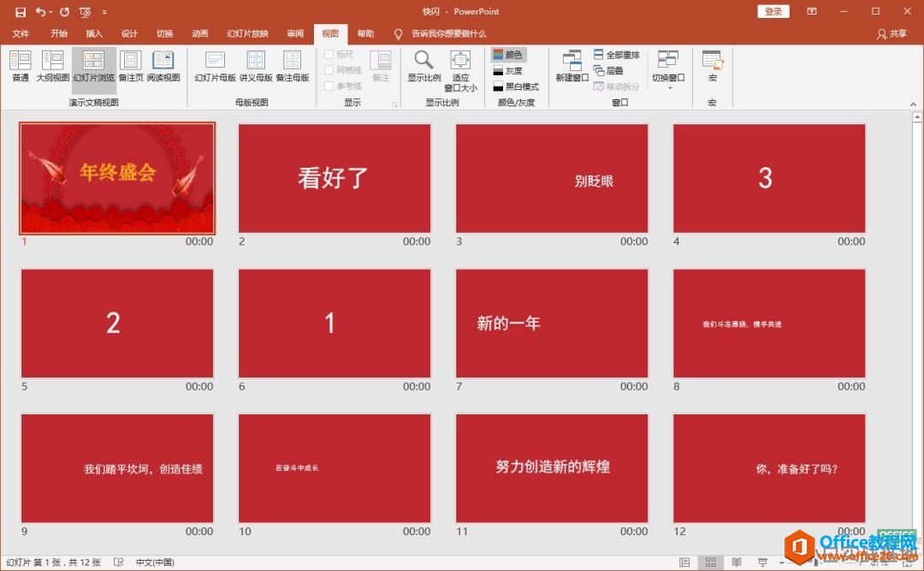
Task: Open 大纲视图 outline view
Action: 53,67
